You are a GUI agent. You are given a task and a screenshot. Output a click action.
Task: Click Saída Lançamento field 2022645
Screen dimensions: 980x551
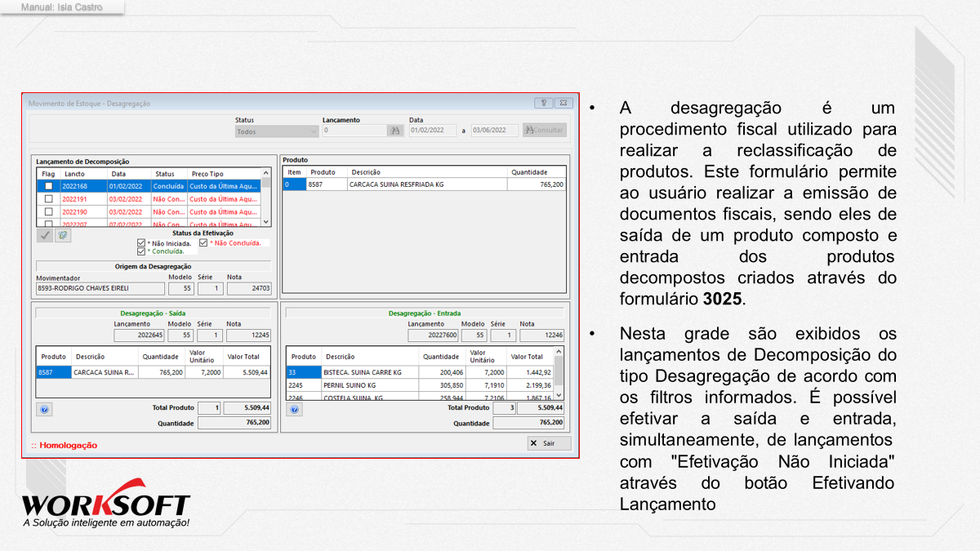point(140,335)
